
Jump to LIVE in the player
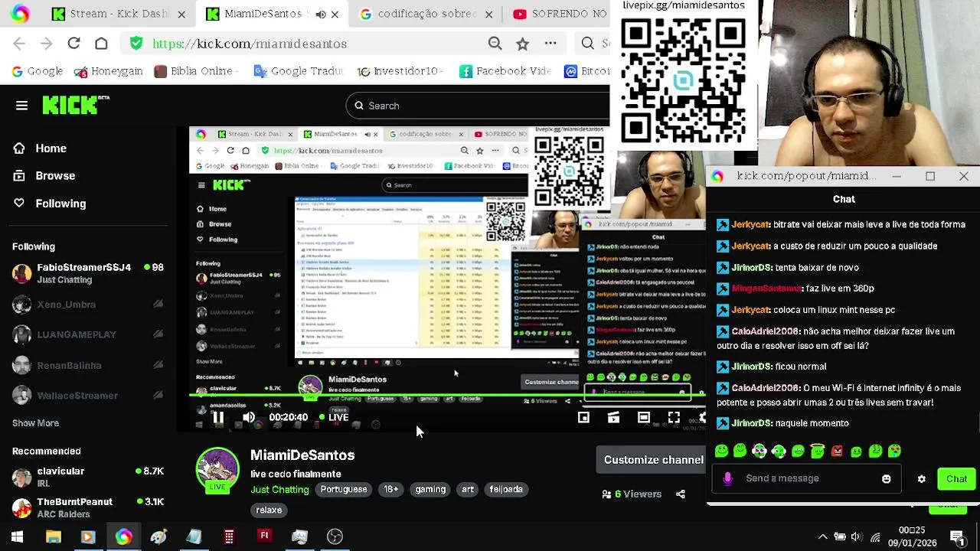(x=334, y=418)
